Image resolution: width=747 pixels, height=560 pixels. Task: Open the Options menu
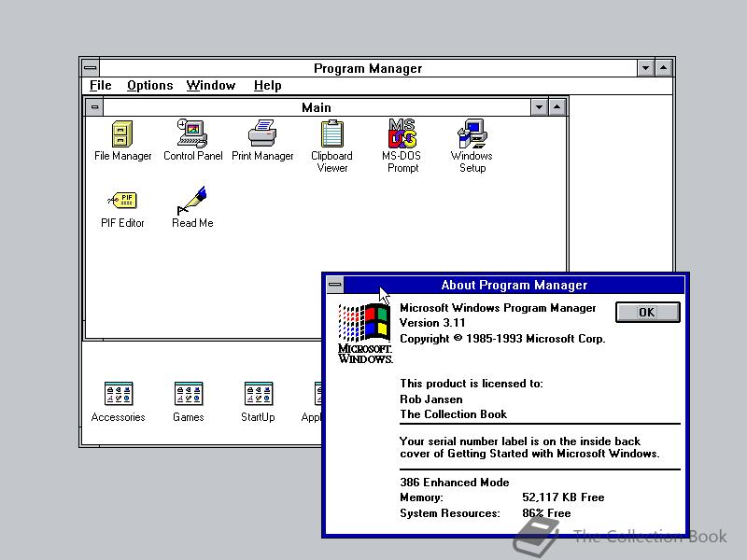click(x=149, y=85)
